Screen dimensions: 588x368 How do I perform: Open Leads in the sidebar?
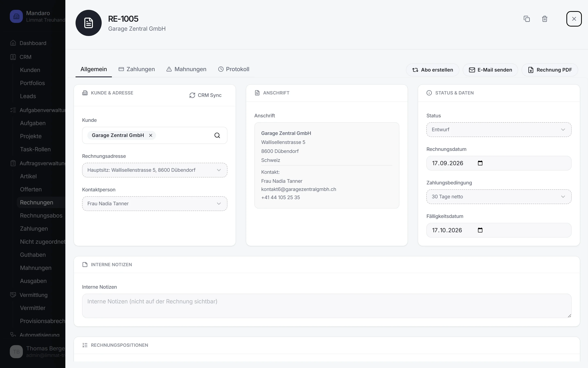click(28, 96)
